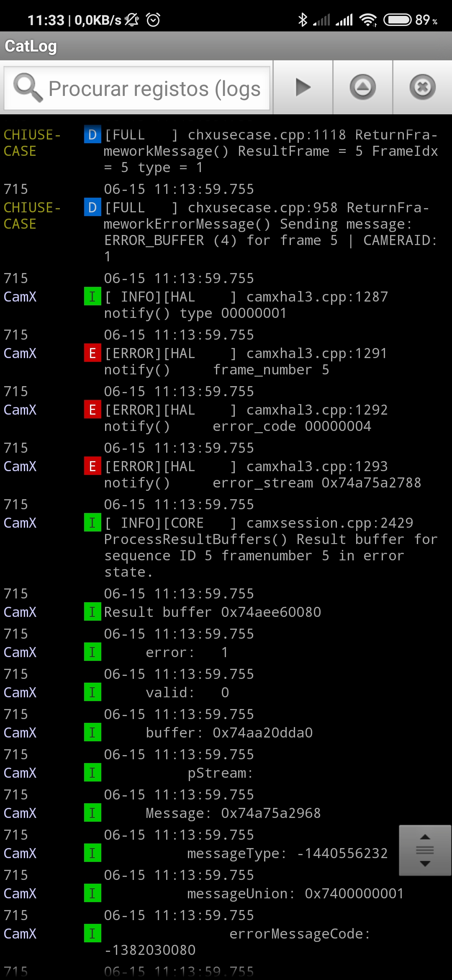Tap red E badge for camxhal3.cpp:1291
452x980 pixels.
click(92, 353)
